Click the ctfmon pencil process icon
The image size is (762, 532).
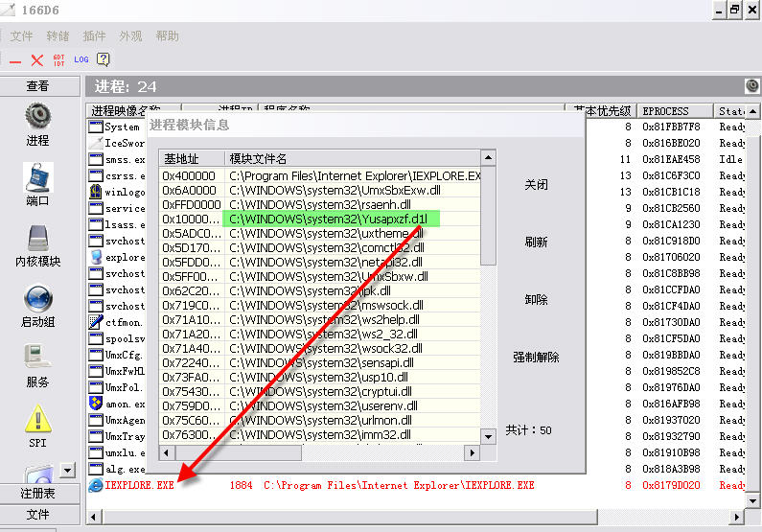tap(96, 322)
